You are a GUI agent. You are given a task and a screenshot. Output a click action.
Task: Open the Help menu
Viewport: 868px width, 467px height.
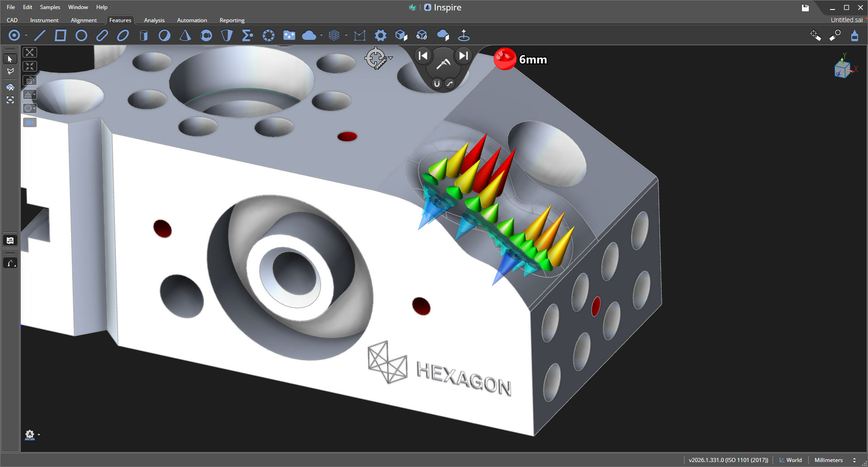(x=102, y=7)
